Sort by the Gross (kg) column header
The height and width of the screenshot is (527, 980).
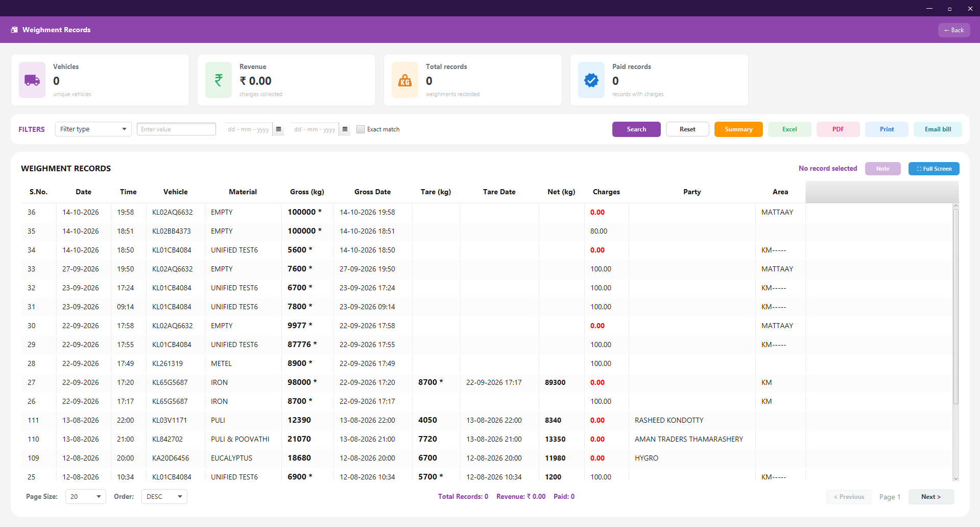(307, 192)
